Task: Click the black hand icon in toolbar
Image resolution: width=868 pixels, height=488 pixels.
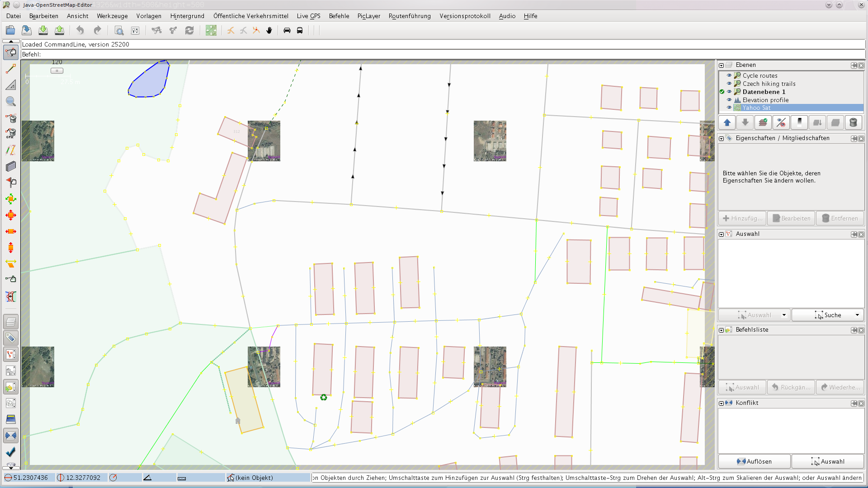Action: [269, 30]
